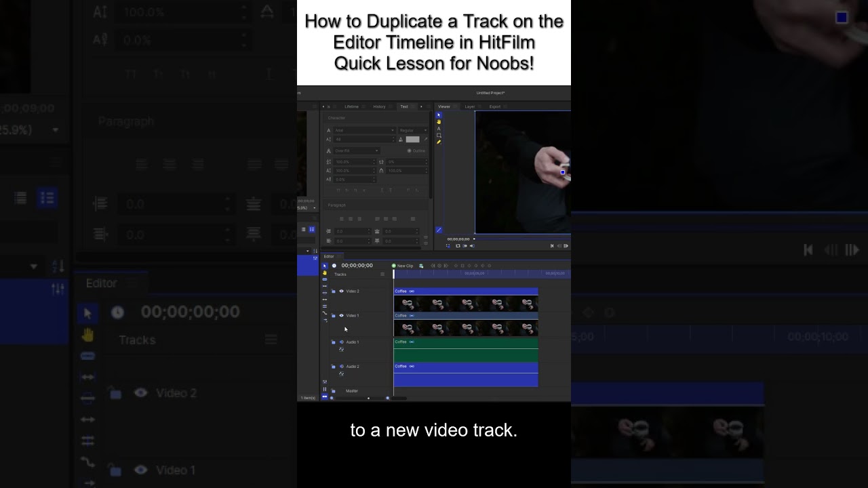Hide the Video 1 track with its eye icon
This screenshot has height=488, width=868.
coord(341,315)
